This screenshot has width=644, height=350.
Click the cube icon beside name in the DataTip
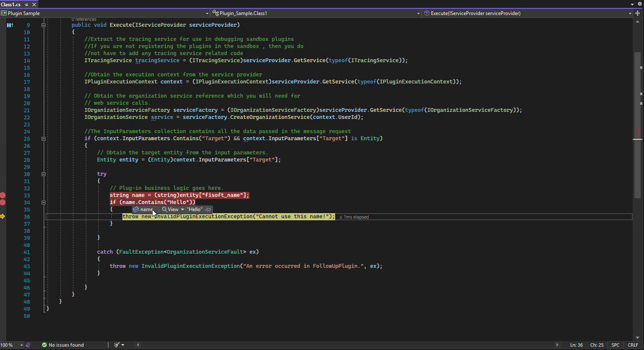pyautogui.click(x=135, y=209)
